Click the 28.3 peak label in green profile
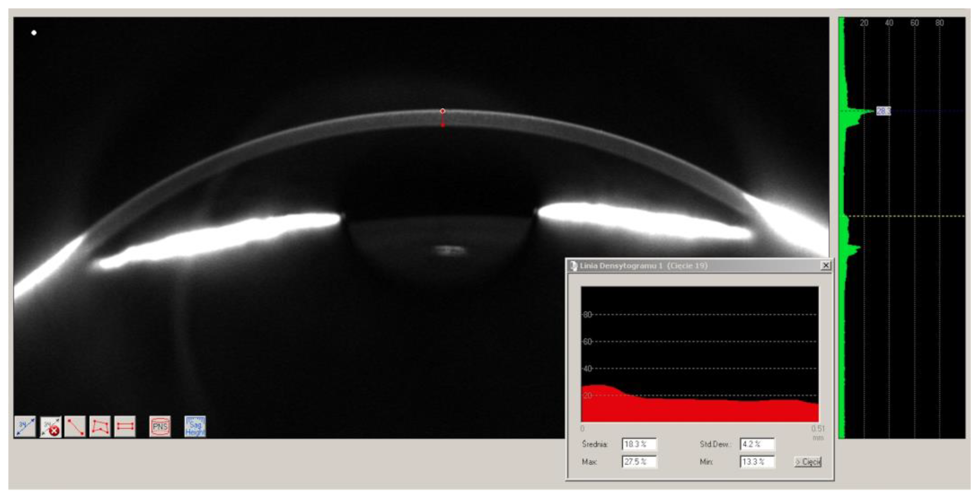980x499 pixels. (x=883, y=111)
